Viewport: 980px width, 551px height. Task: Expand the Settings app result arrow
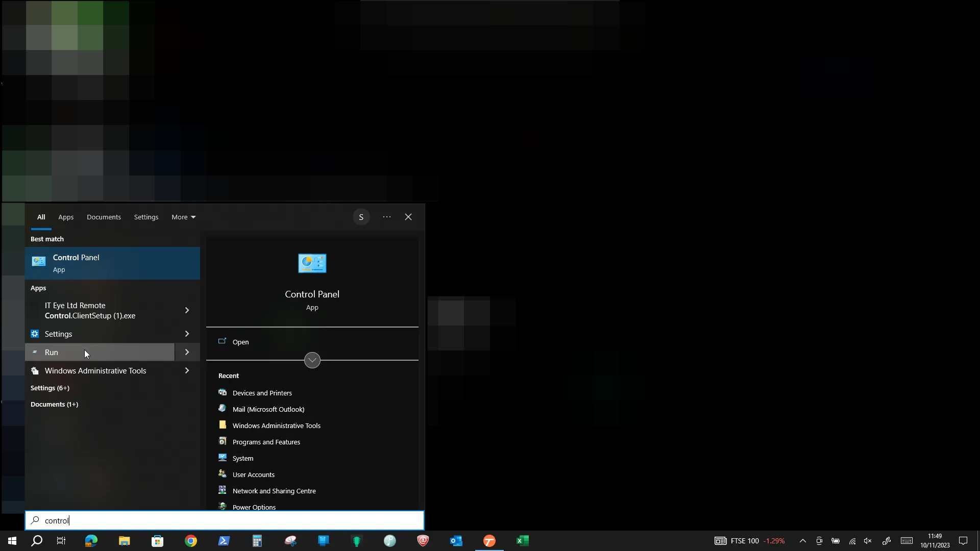187,334
